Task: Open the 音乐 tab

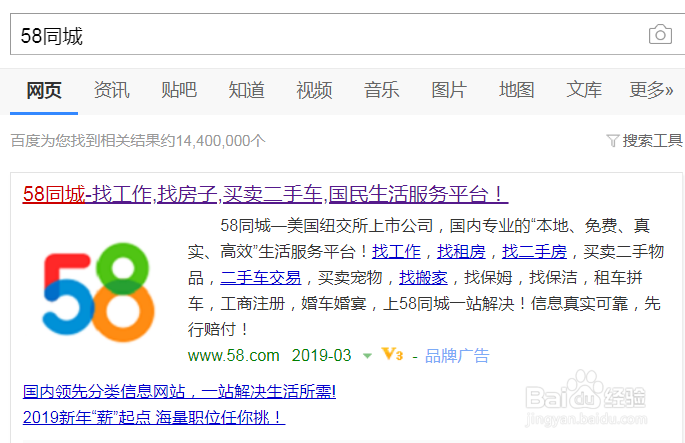Action: (x=381, y=90)
